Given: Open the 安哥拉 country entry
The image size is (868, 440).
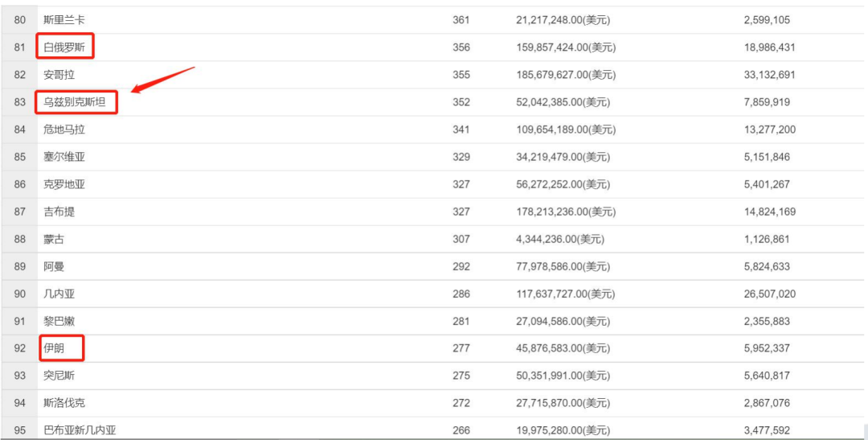Looking at the screenshot, I should pyautogui.click(x=59, y=75).
